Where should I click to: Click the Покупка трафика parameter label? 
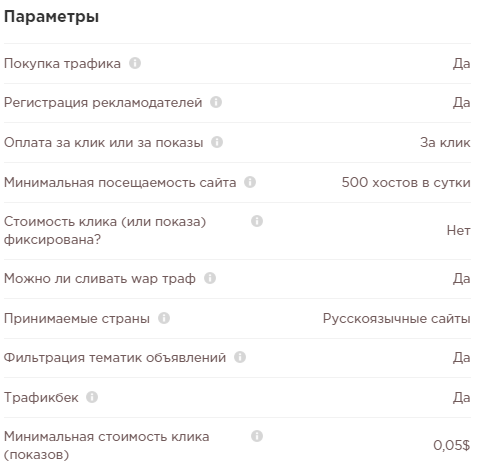62,63
